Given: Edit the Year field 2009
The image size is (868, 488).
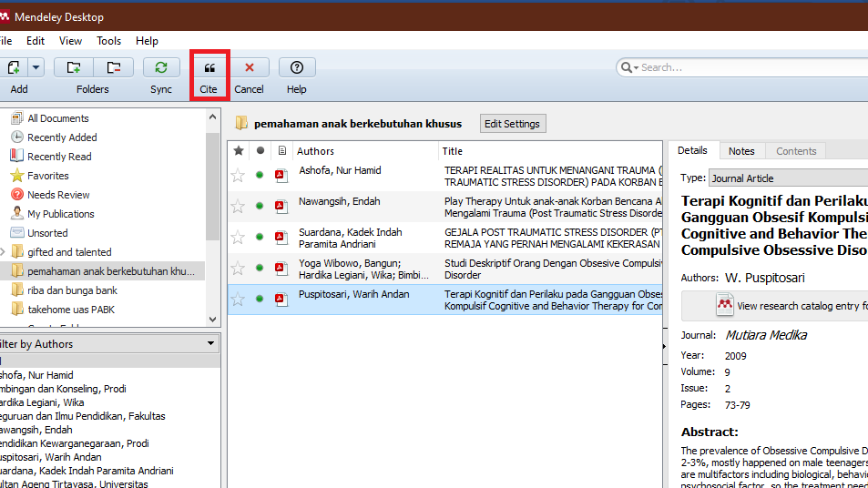Looking at the screenshot, I should (736, 356).
